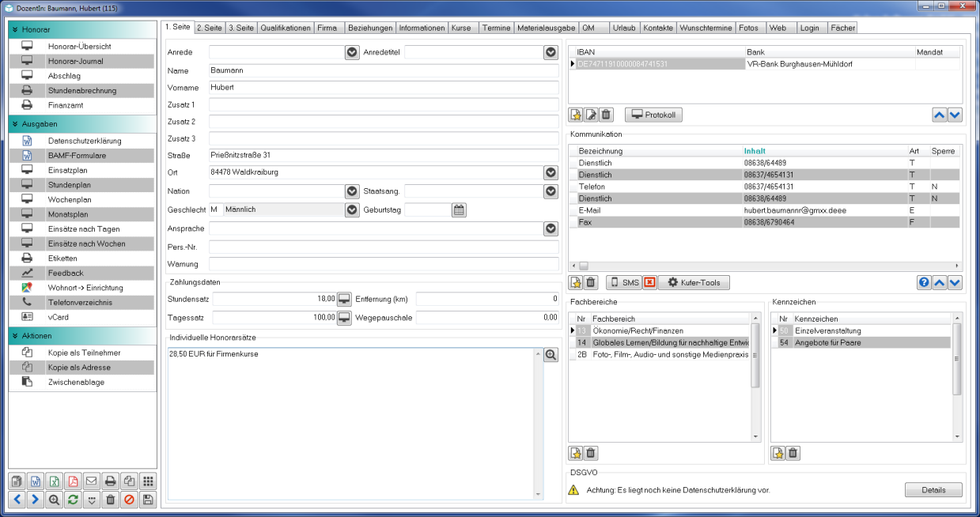Switch to the Termine tab
The height and width of the screenshot is (517, 980).
tap(496, 28)
